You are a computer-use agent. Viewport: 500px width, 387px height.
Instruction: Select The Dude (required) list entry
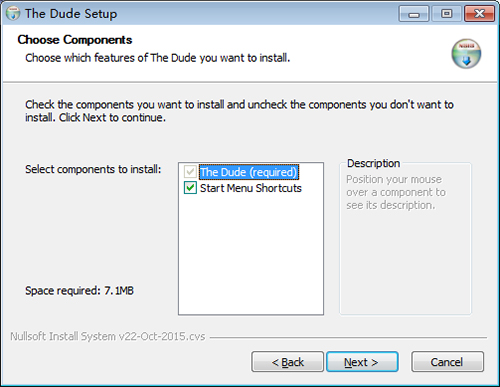click(249, 172)
